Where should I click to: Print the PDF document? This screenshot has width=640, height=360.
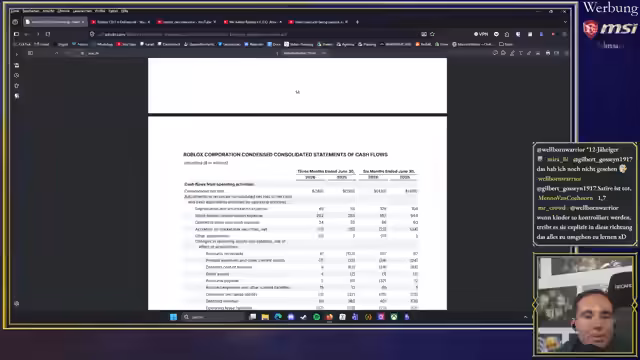(548, 53)
